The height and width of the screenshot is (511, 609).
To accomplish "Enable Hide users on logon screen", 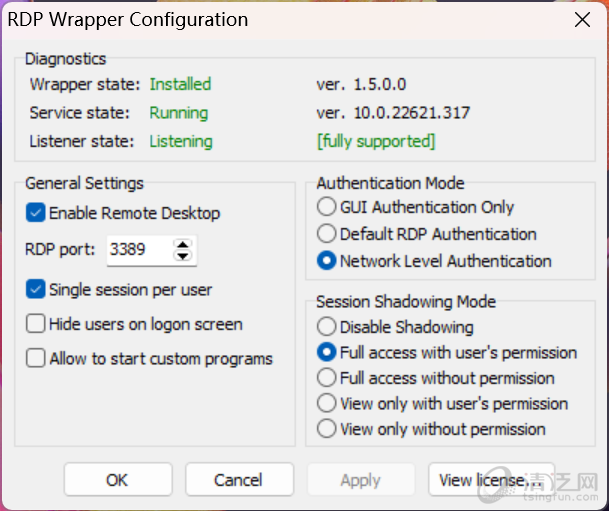I will 36,324.
